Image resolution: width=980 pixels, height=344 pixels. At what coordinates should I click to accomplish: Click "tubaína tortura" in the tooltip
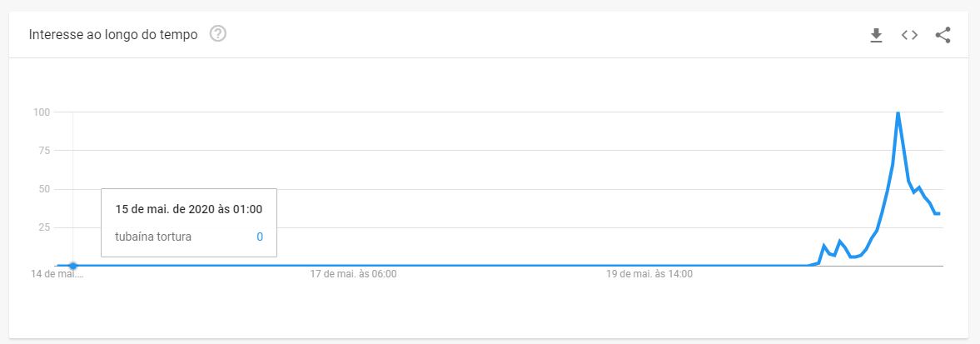(x=153, y=237)
